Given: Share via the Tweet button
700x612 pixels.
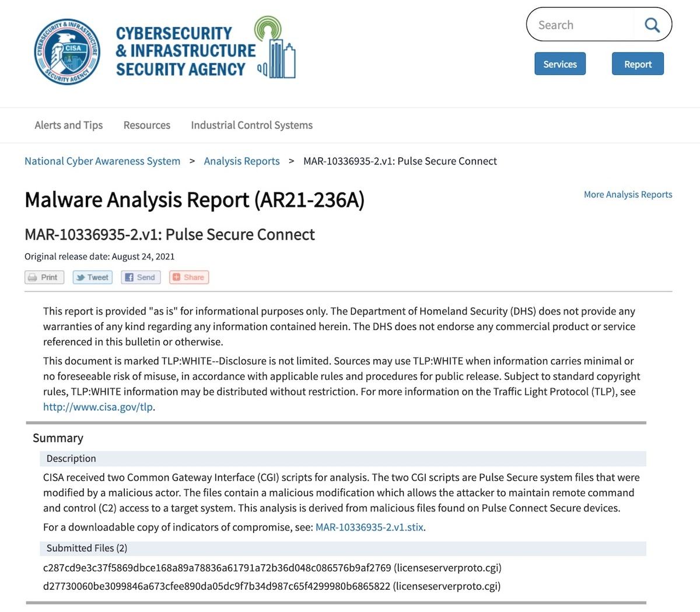Looking at the screenshot, I should point(93,277).
